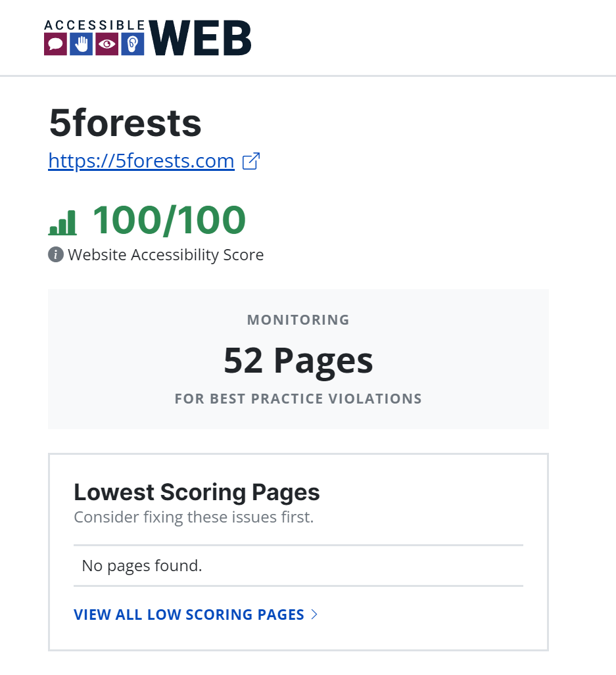This screenshot has width=616, height=675.
Task: Click the 100/100 score value
Action: [169, 220]
